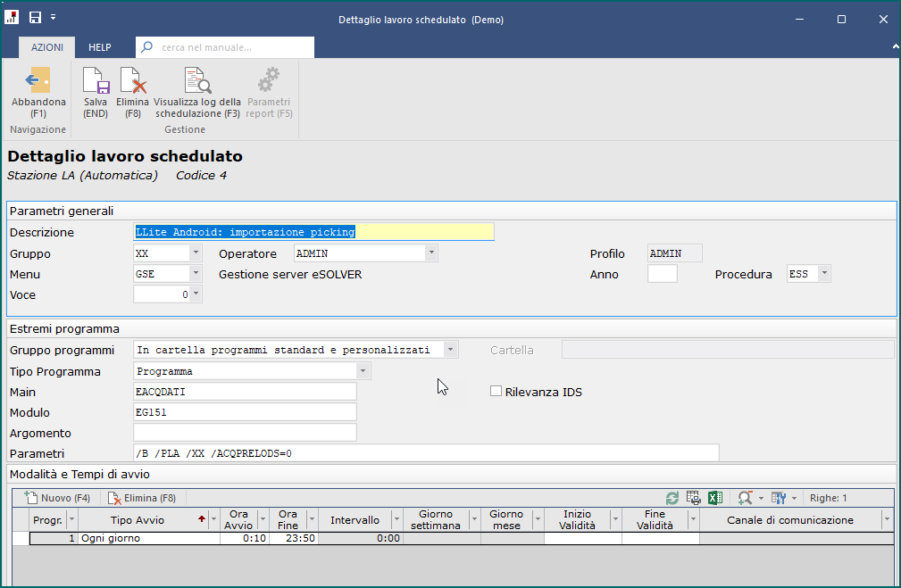Image resolution: width=901 pixels, height=588 pixels.
Task: Open filter arrow for Inizio Validità column
Action: pos(615,519)
